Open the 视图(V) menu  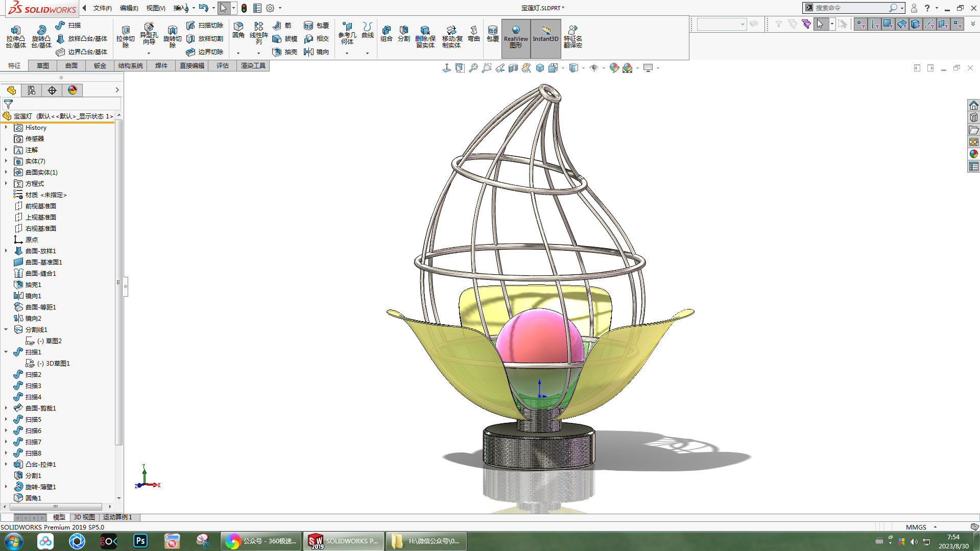(x=156, y=8)
